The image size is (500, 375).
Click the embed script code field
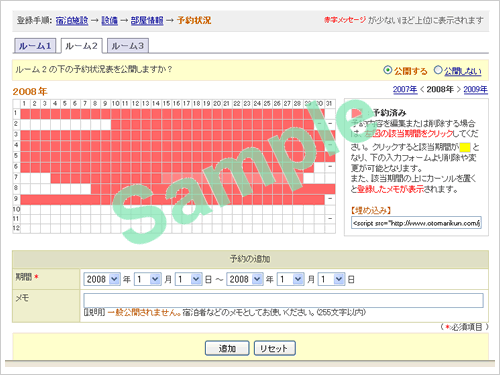pos(416,223)
